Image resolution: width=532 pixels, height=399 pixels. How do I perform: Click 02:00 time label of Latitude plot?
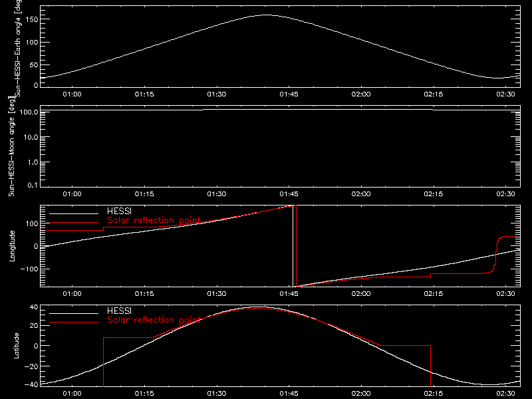click(x=361, y=394)
